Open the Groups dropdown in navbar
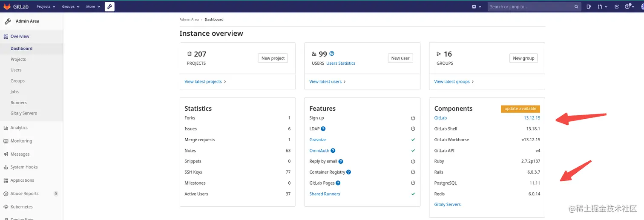This screenshot has height=220, width=644. tap(71, 7)
